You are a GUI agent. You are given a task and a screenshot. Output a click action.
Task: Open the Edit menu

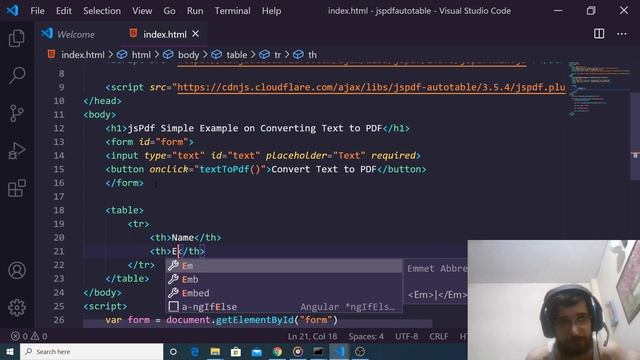[x=64, y=11]
